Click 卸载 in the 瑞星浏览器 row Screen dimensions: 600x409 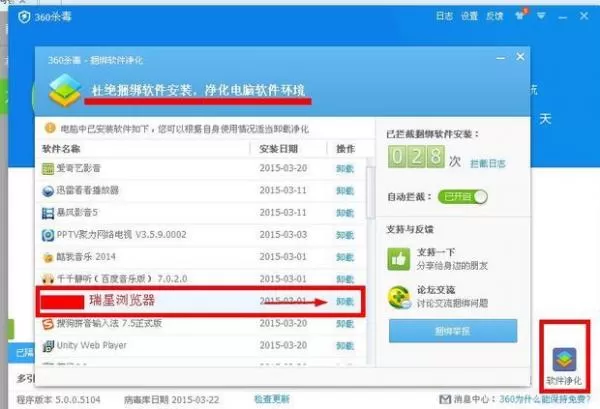[345, 301]
